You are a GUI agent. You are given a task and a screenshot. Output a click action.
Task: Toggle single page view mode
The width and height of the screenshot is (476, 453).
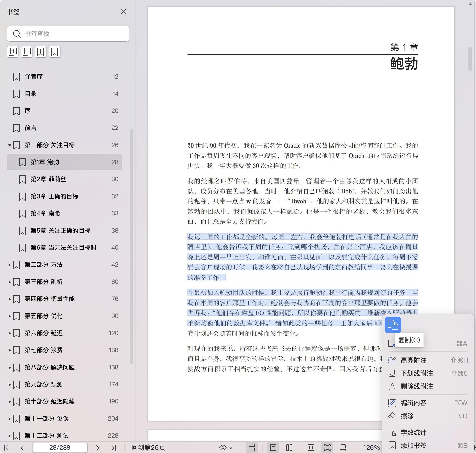273,448
